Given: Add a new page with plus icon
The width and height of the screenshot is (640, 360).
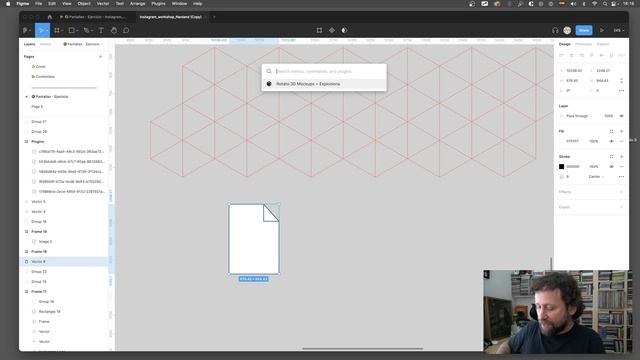Looking at the screenshot, I should (100, 57).
